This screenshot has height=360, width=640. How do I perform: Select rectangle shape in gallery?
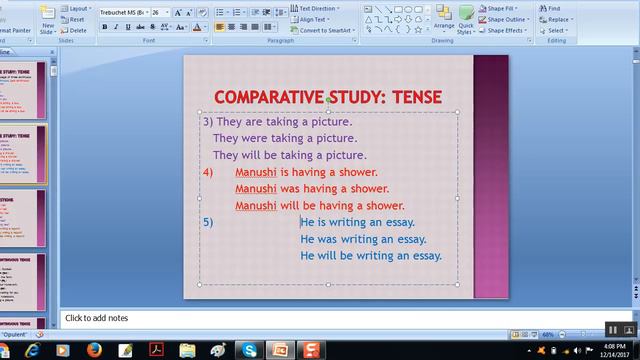(x=398, y=9)
